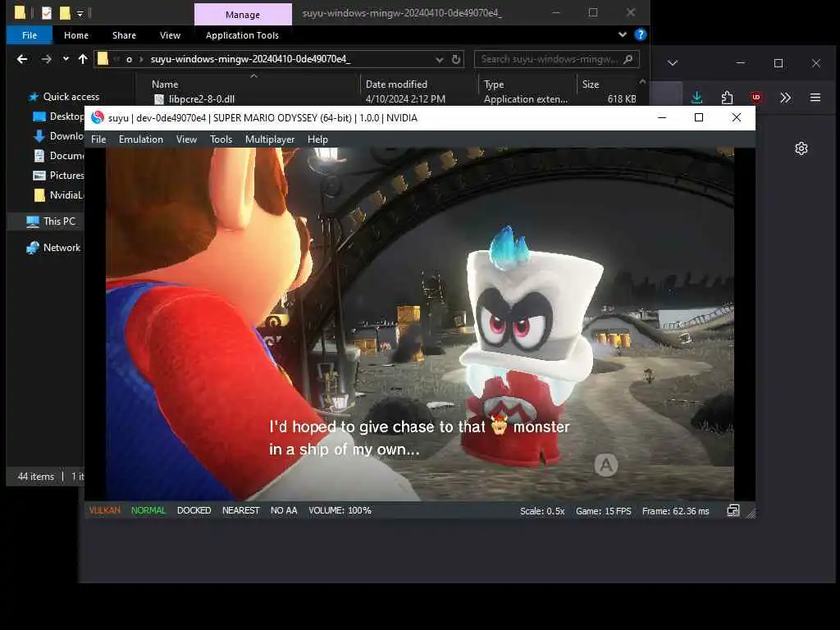
Task: Open Pictures in navigation pane
Action: [59, 176]
